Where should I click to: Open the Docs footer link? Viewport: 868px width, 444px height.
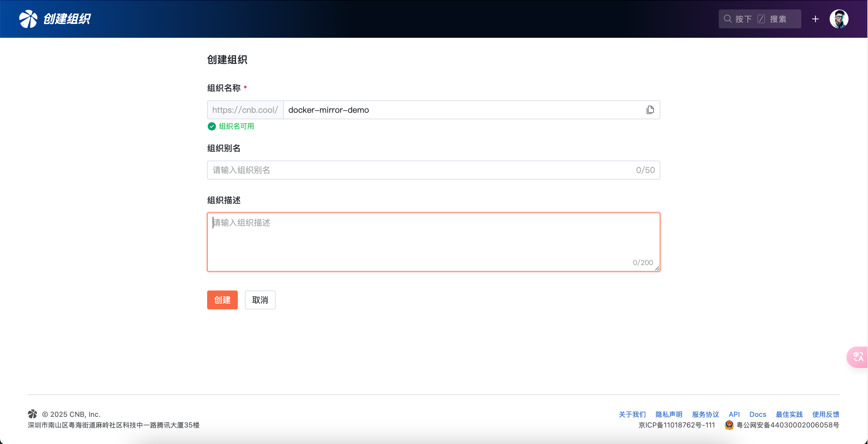tap(757, 414)
